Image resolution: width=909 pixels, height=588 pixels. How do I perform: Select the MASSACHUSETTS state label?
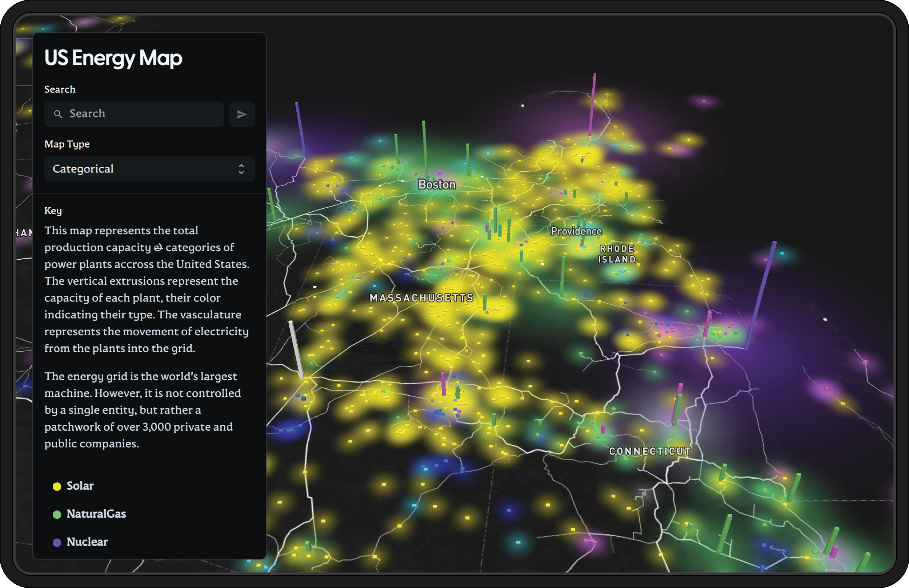421,298
